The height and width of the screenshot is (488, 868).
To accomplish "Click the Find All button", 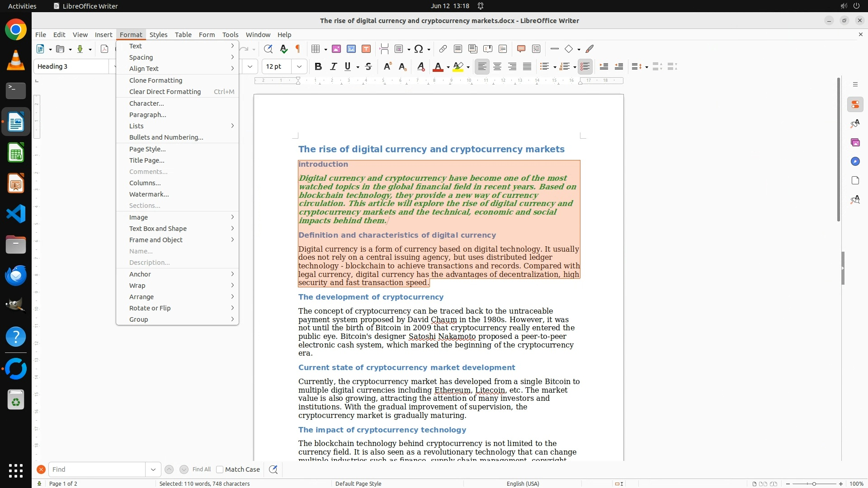I will [x=201, y=469].
